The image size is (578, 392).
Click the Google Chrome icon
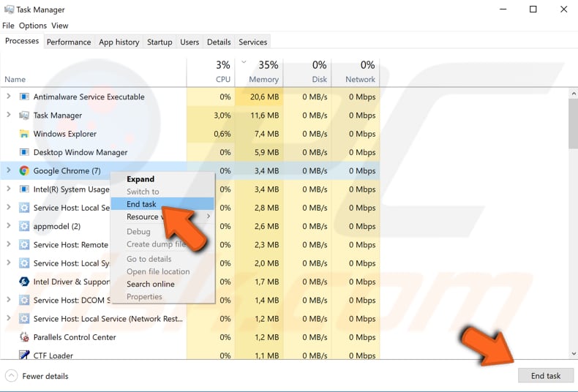[24, 170]
